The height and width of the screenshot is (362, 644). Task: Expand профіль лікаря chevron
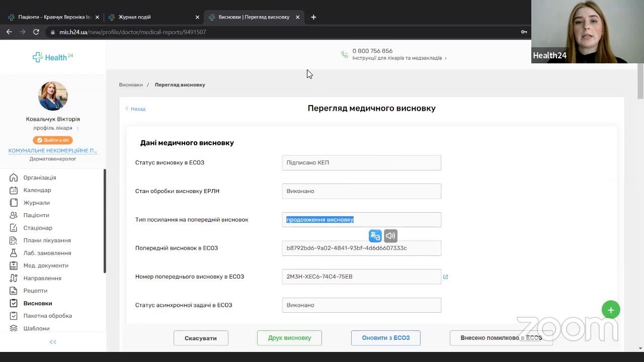click(77, 128)
